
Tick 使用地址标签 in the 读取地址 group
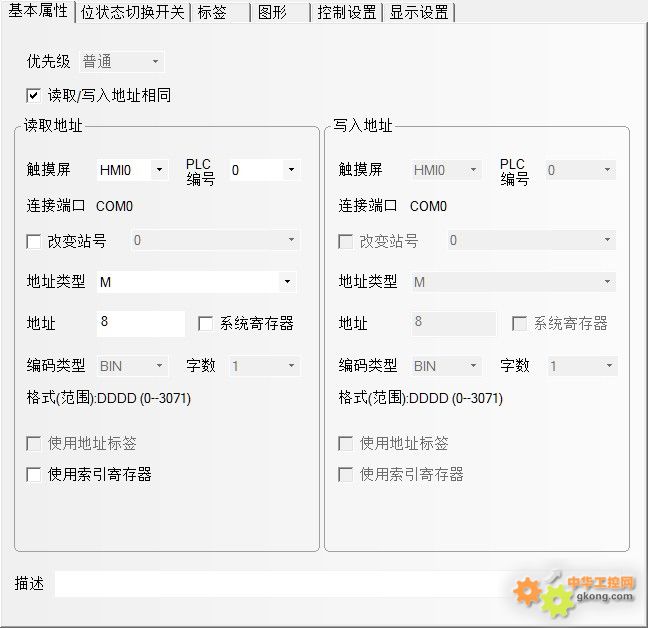tap(34, 443)
